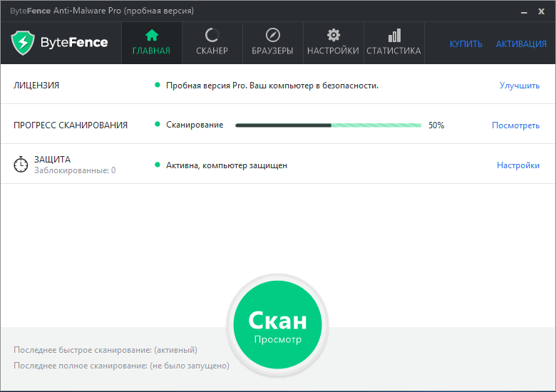Minimize the ByteFence window

pos(524,12)
